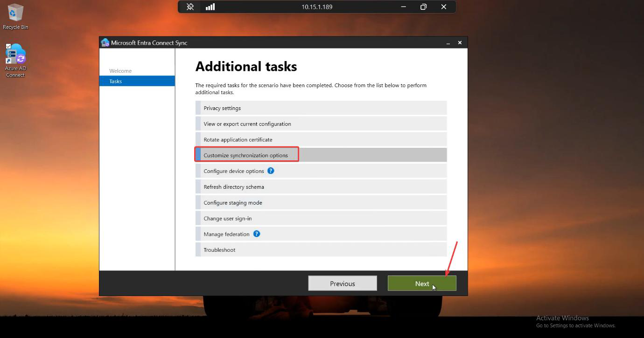Screen dimensions: 644x338
Task: Click the pin icon in remote session bar
Action: tap(190, 7)
